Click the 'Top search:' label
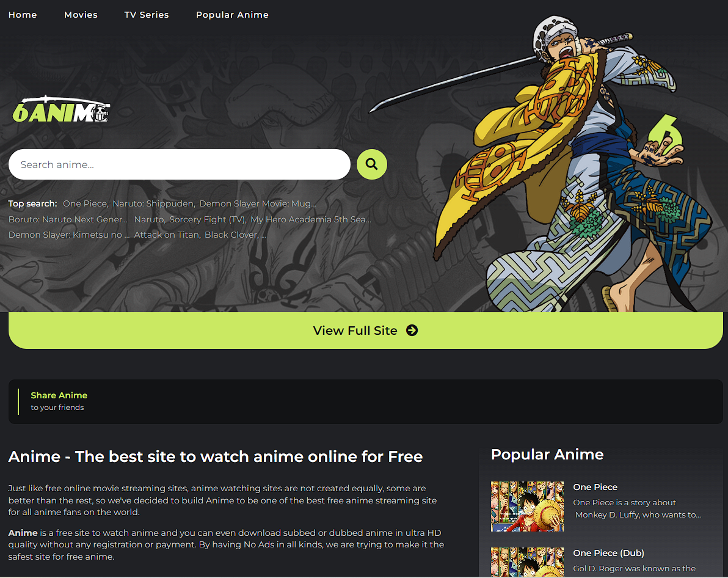 (x=32, y=203)
